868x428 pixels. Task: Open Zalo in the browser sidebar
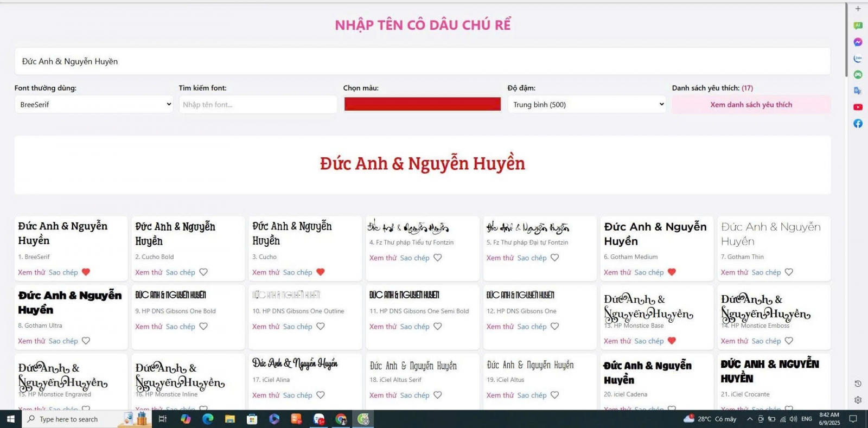click(858, 58)
